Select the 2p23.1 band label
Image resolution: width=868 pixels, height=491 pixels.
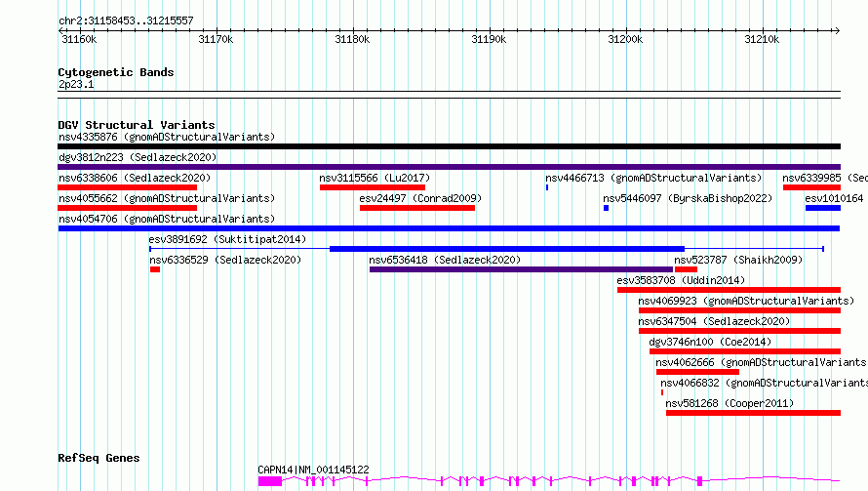pyautogui.click(x=76, y=84)
